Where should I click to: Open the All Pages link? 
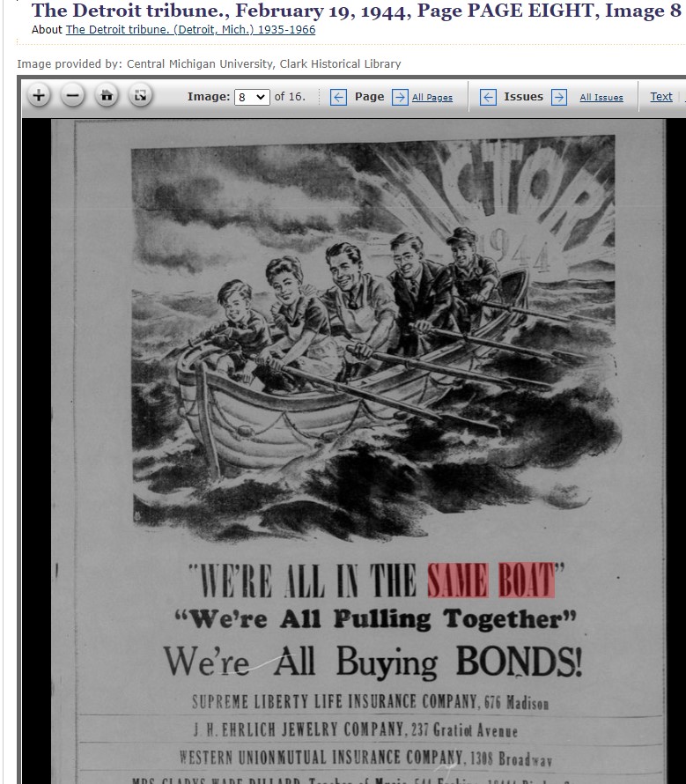point(432,98)
